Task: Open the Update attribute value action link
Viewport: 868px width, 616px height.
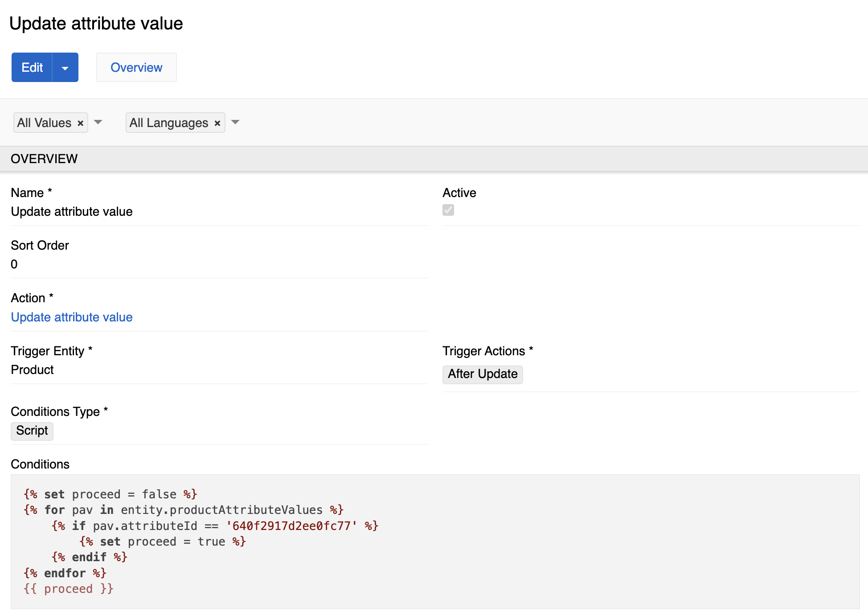Action: [72, 317]
